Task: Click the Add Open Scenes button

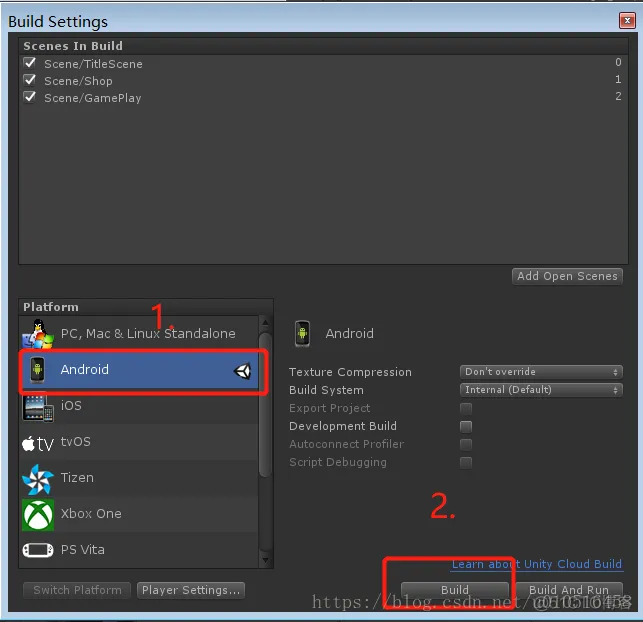Action: pyautogui.click(x=567, y=276)
